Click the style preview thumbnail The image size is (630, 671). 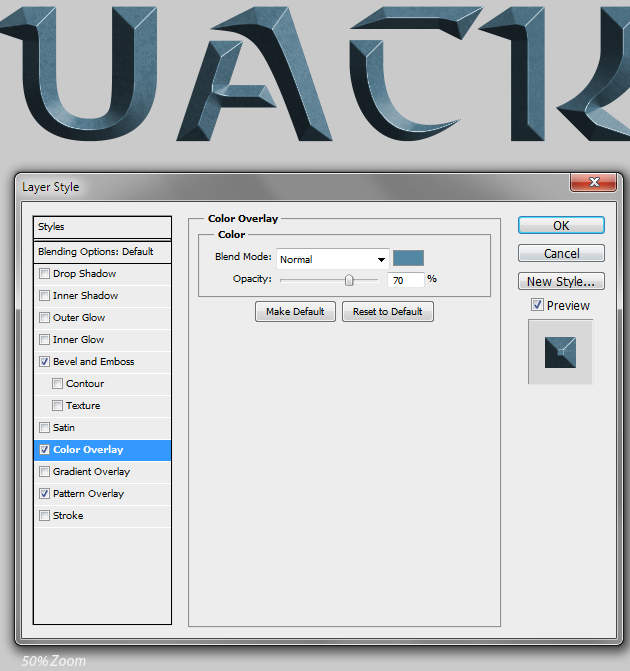click(560, 351)
